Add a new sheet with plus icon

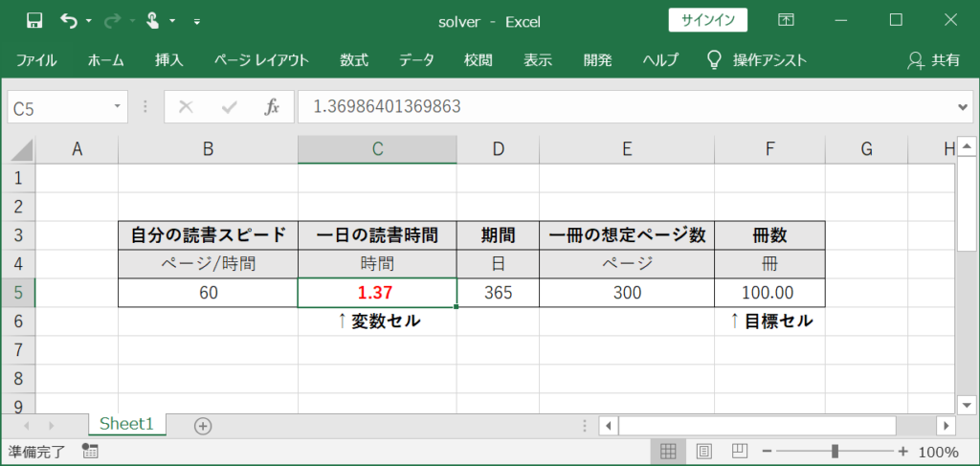(x=203, y=425)
